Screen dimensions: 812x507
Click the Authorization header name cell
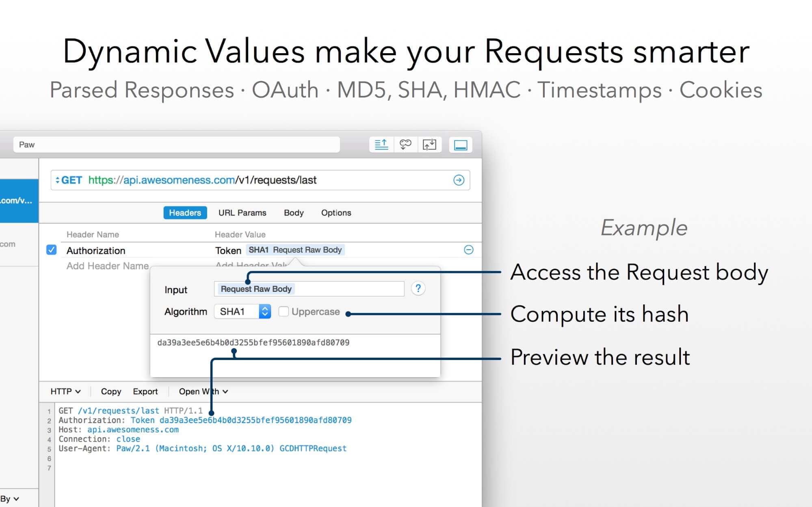(x=96, y=250)
